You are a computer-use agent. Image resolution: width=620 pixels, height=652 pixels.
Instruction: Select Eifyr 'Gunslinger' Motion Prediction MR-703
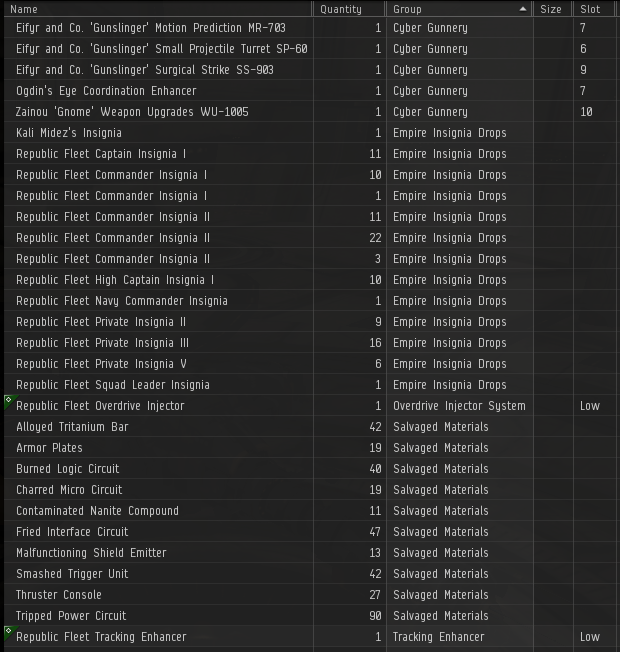[x=150, y=28]
